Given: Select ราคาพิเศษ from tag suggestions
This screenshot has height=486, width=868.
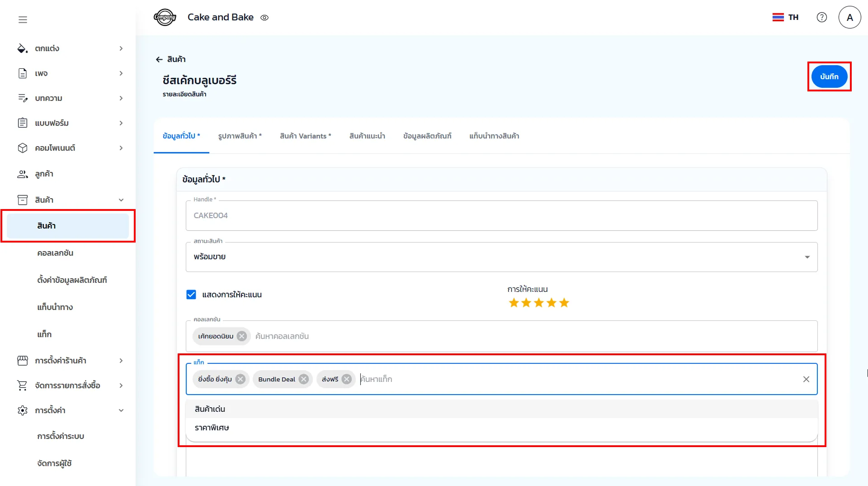Looking at the screenshot, I should point(212,428).
